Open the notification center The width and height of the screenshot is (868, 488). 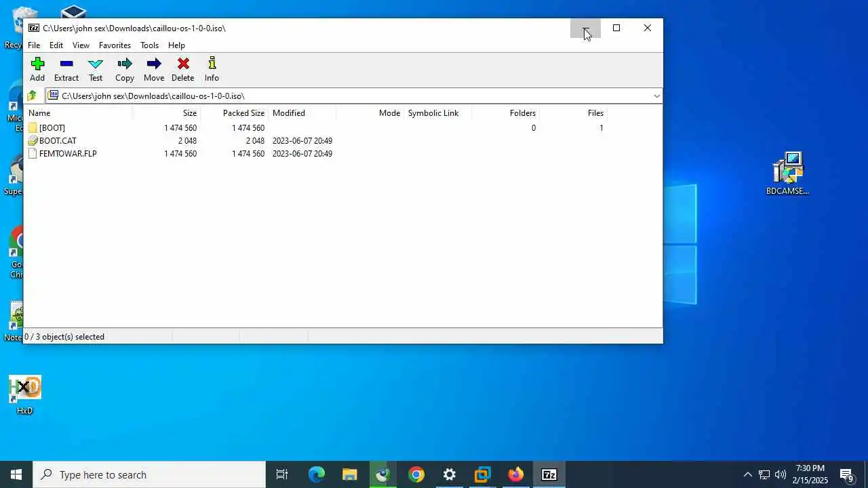[x=847, y=474]
